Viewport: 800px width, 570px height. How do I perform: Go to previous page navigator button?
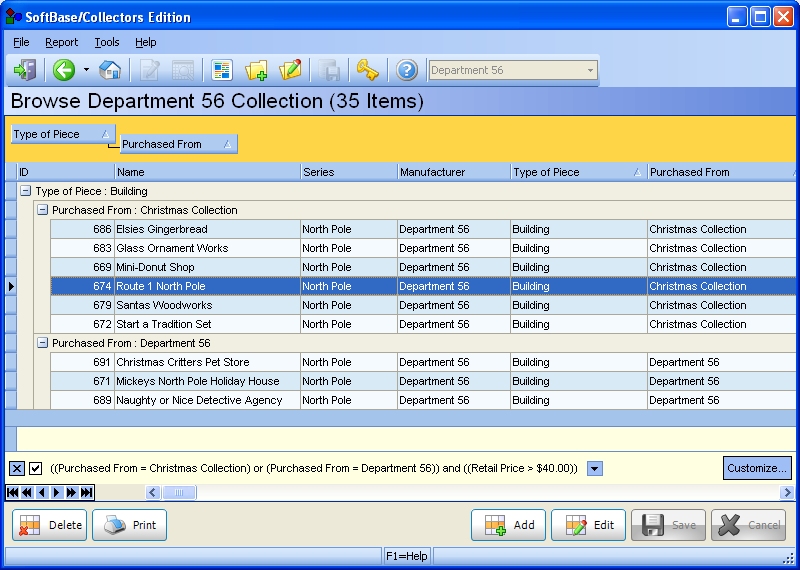click(27, 492)
